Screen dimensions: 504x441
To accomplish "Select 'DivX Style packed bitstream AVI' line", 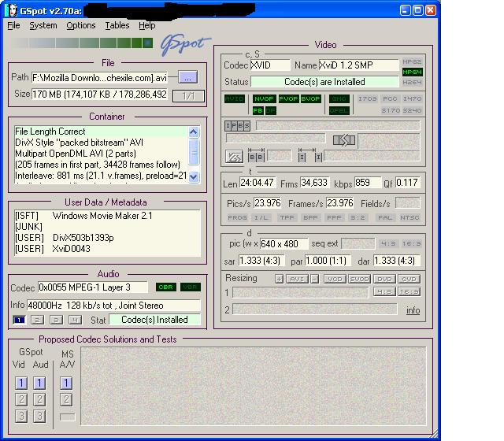I will click(101, 143).
